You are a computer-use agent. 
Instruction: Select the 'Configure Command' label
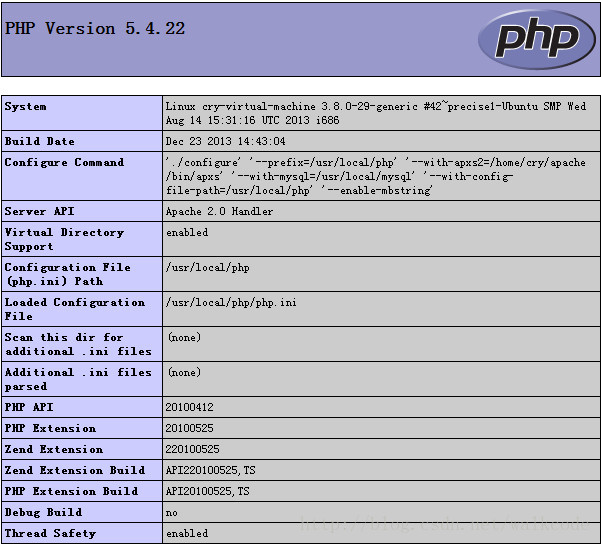(64, 162)
